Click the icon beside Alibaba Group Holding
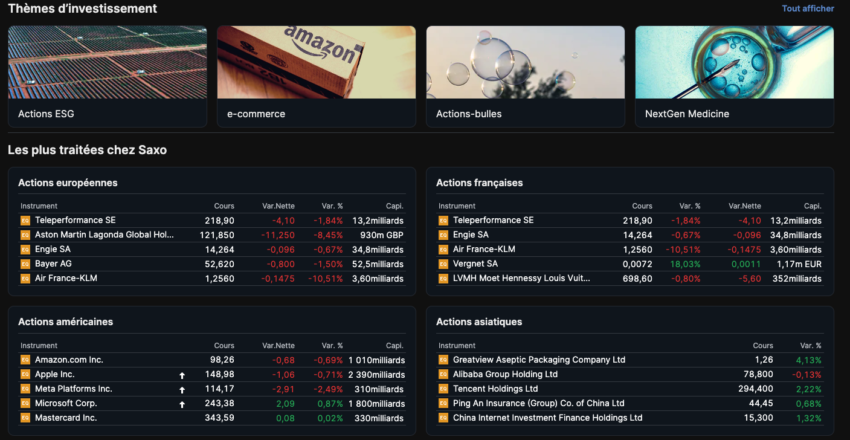Image resolution: width=850 pixels, height=440 pixels. (x=443, y=374)
